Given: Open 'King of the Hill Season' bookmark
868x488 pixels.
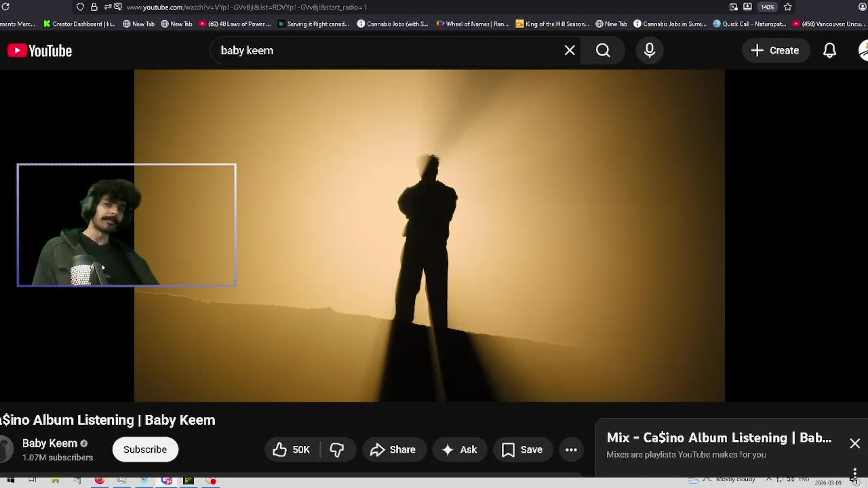Looking at the screenshot, I should coord(553,24).
